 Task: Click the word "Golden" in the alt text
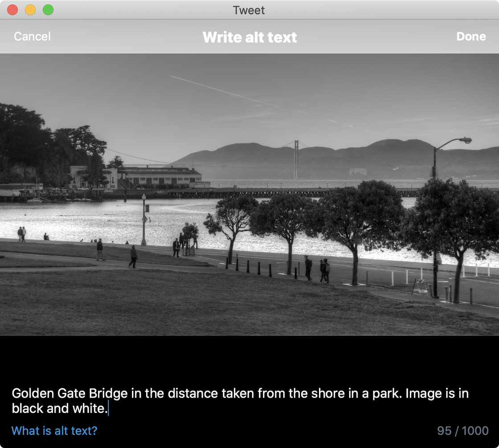[33, 394]
